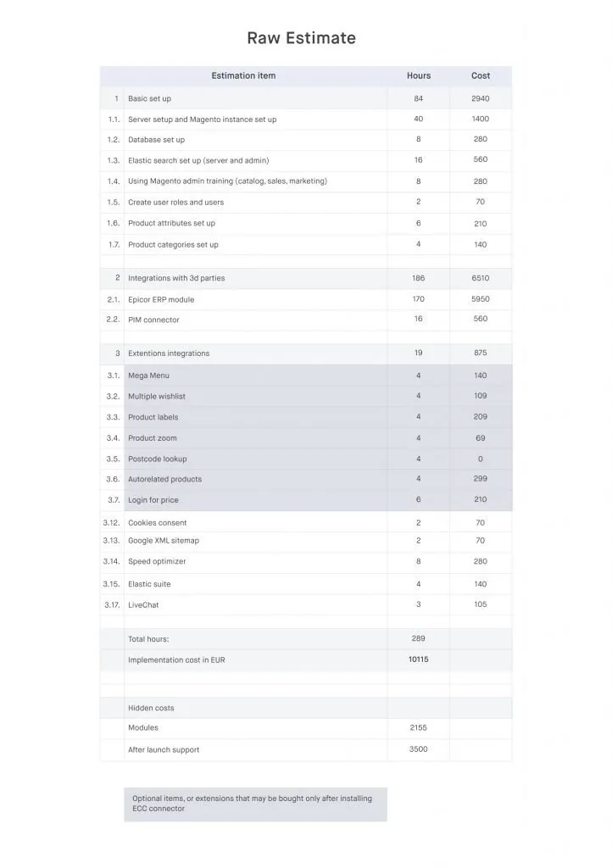Select the "Basic set up" row label
Image resolution: width=612 pixels, height=868 pixels.
(149, 99)
